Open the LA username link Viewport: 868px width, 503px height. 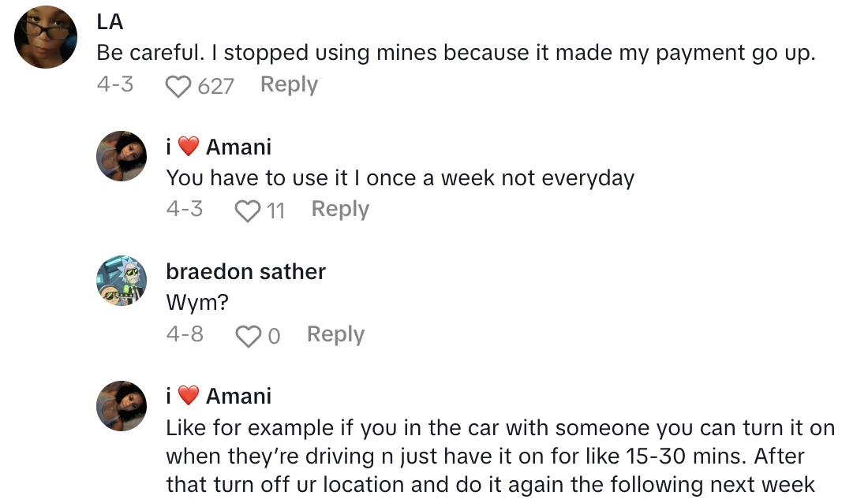(110, 22)
